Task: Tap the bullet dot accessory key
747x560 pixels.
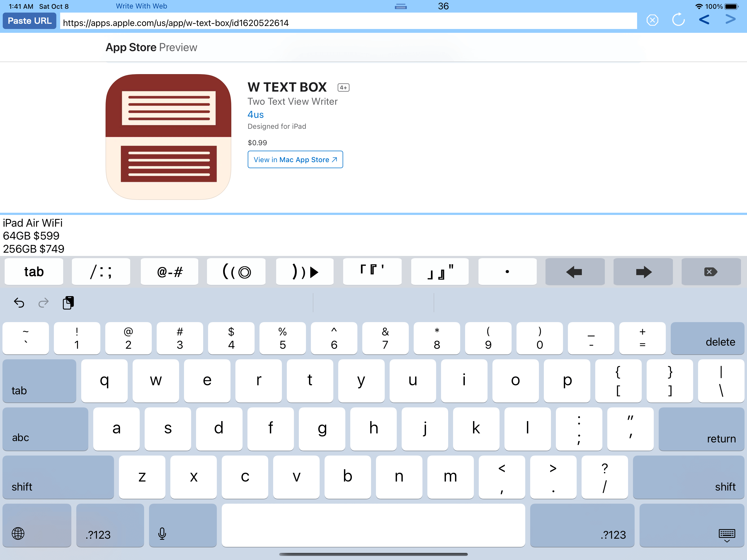Action: pos(507,272)
